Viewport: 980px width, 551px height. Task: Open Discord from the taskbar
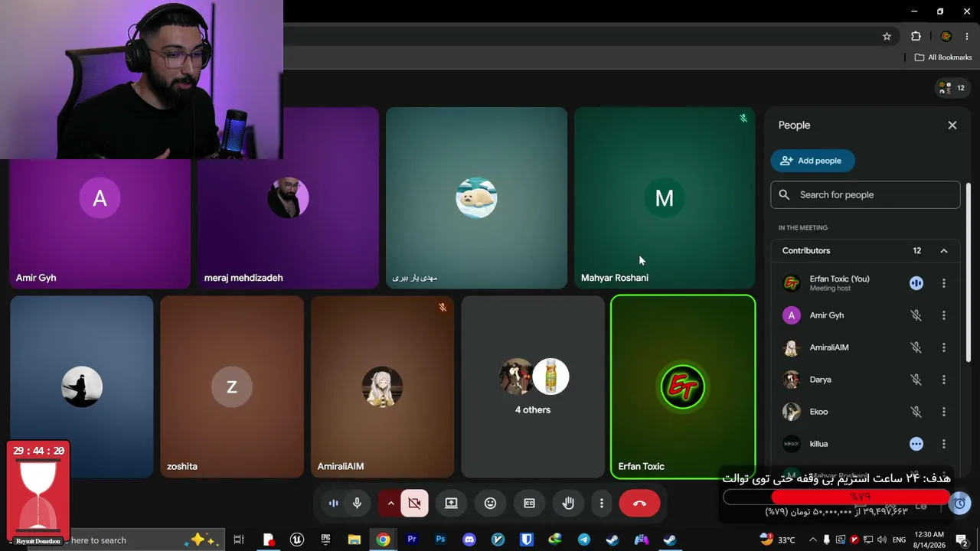(x=469, y=540)
